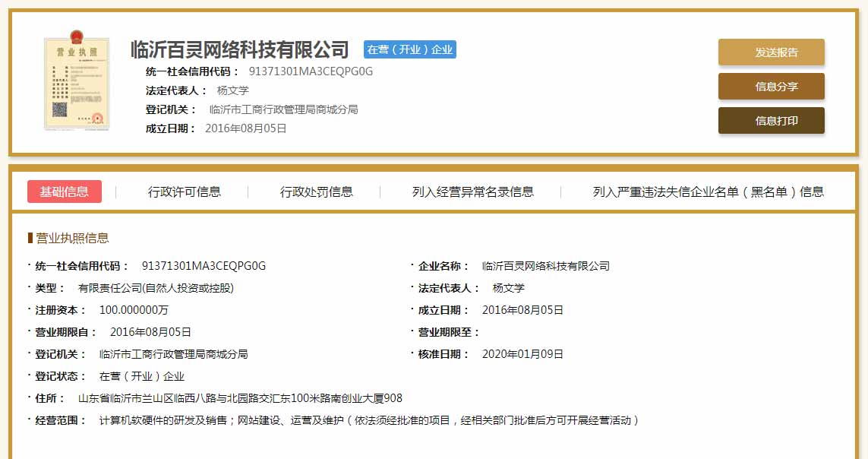Image resolution: width=868 pixels, height=459 pixels.
Task: Click the type value 有限责任公司(自然人投资或控股)
Action: (156, 288)
